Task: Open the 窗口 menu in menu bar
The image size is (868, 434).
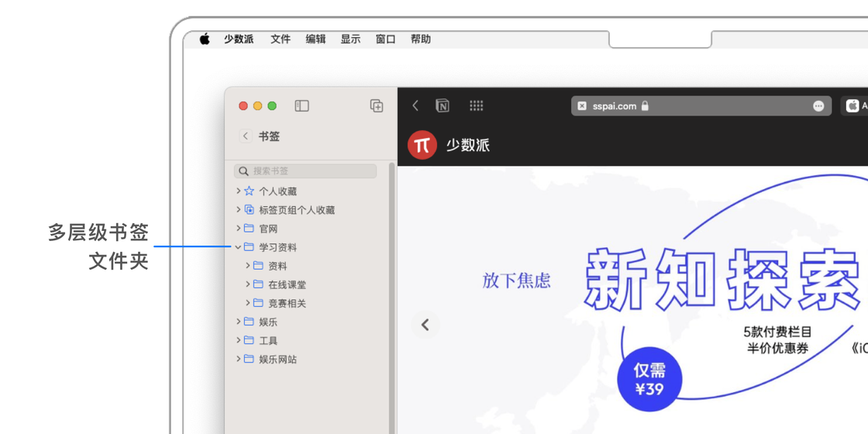Action: pos(385,40)
